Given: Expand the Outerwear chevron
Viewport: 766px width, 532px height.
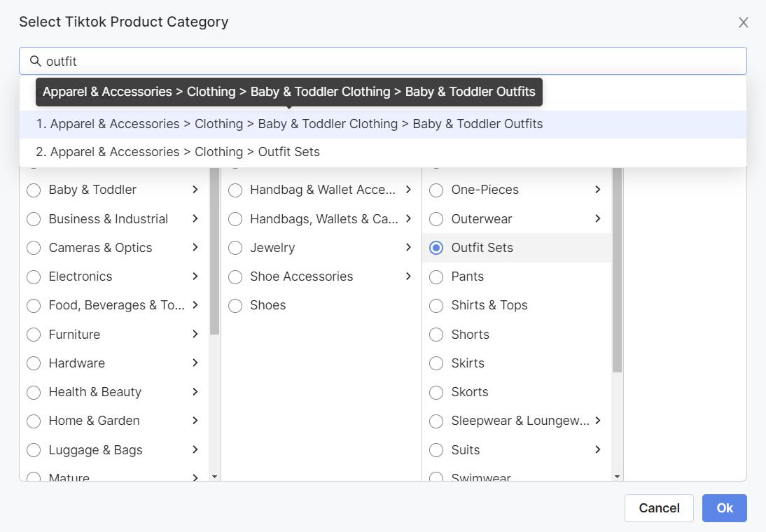Looking at the screenshot, I should (597, 218).
